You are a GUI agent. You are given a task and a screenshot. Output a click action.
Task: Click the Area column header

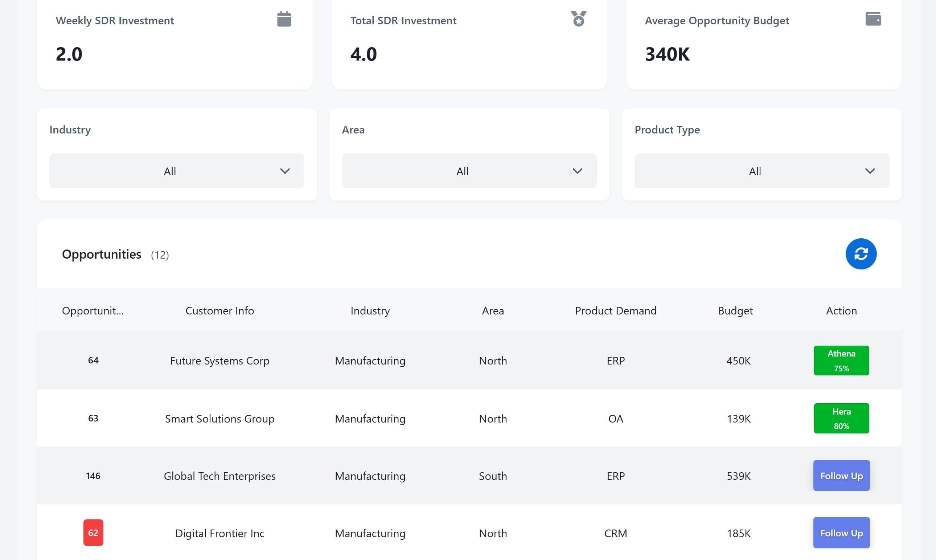pyautogui.click(x=493, y=310)
